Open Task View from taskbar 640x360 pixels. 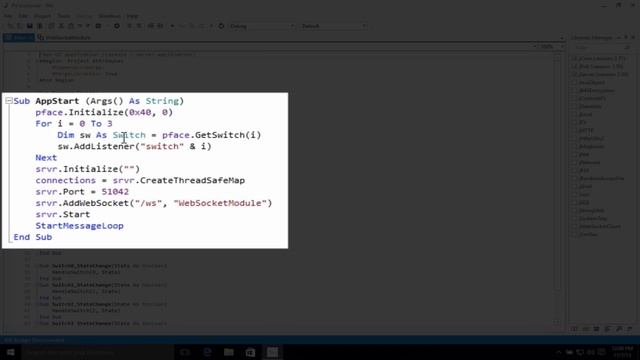point(185,352)
